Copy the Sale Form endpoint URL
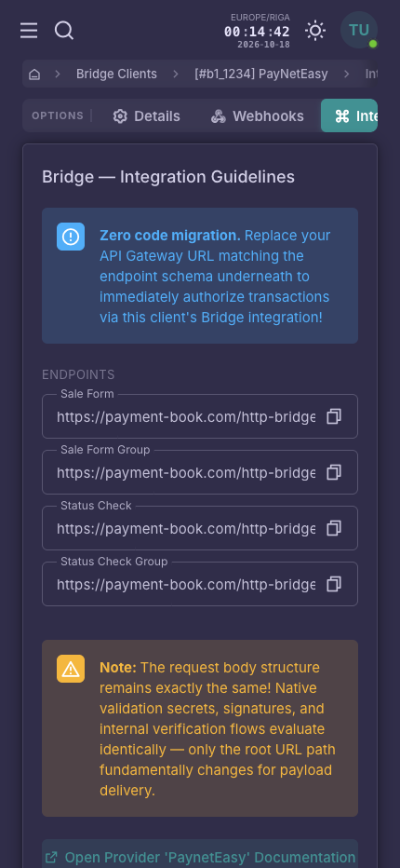This screenshot has width=400, height=868. pyautogui.click(x=334, y=417)
